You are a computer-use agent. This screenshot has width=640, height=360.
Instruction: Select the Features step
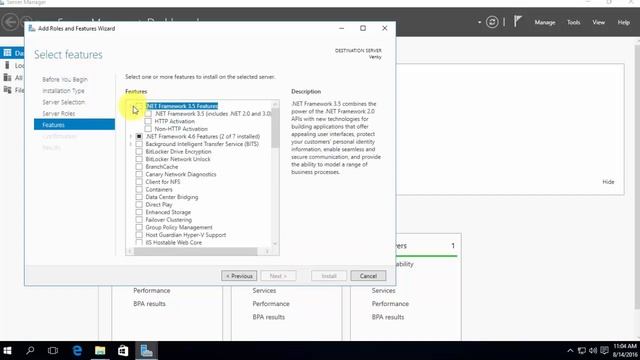tap(74, 124)
